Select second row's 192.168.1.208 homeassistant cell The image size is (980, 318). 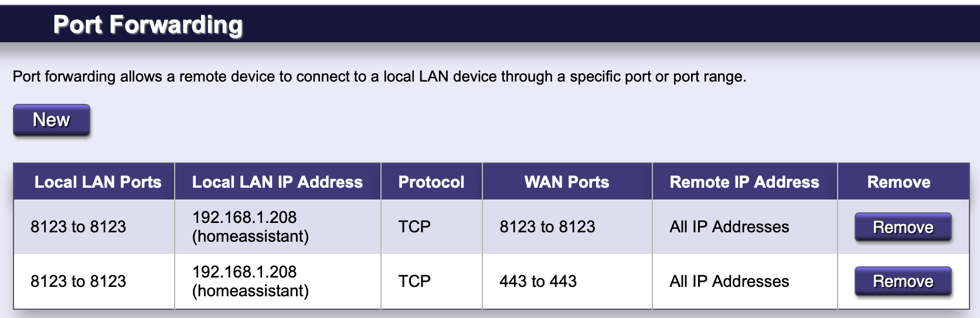[x=278, y=281]
